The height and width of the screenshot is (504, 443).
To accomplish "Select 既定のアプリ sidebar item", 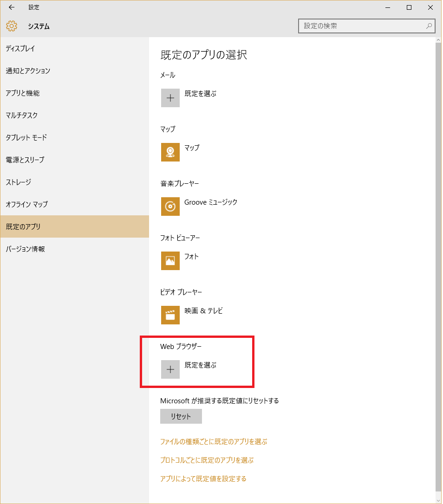I will [x=75, y=226].
